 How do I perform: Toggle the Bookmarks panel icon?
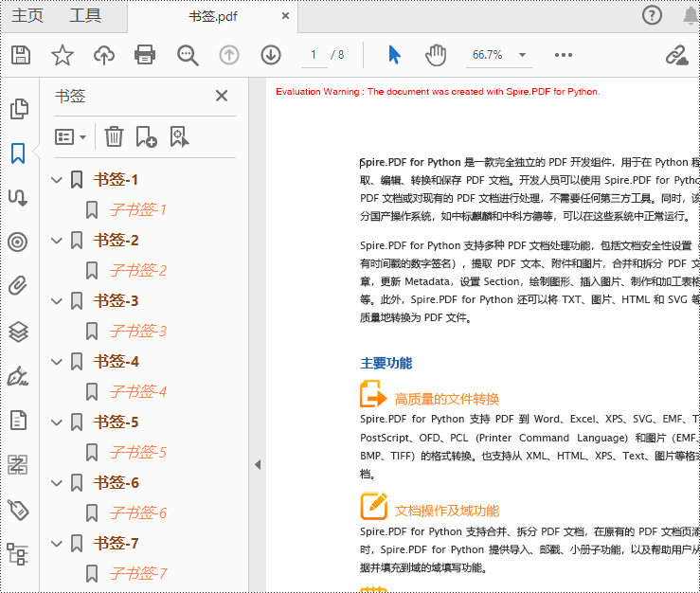coord(18,153)
